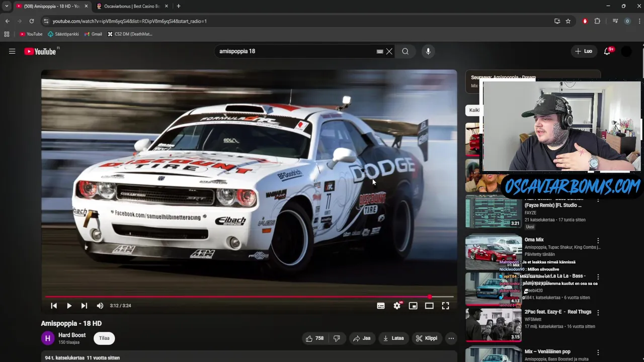The width and height of the screenshot is (644, 362).
Task: Open more actions ellipsis under video
Action: [451, 338]
